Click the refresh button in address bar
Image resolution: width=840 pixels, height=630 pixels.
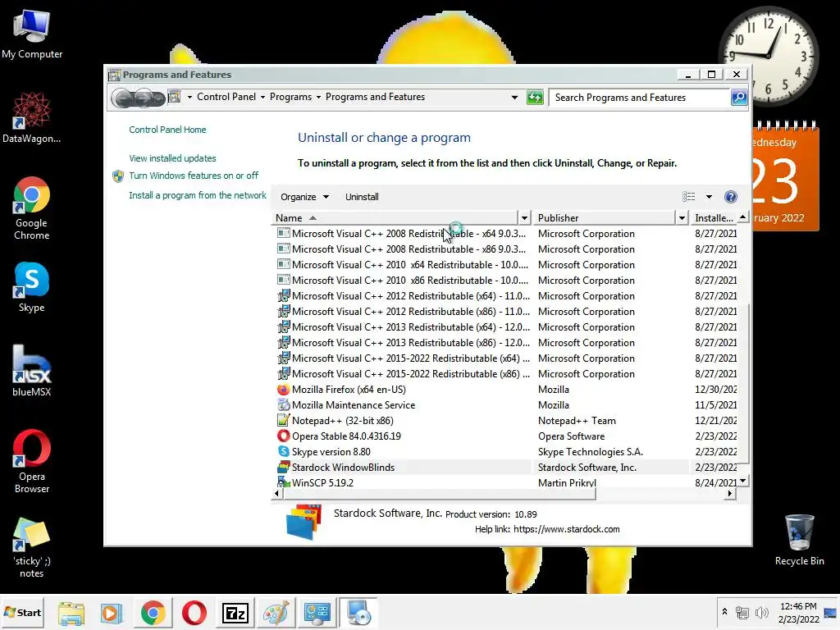pyautogui.click(x=535, y=98)
